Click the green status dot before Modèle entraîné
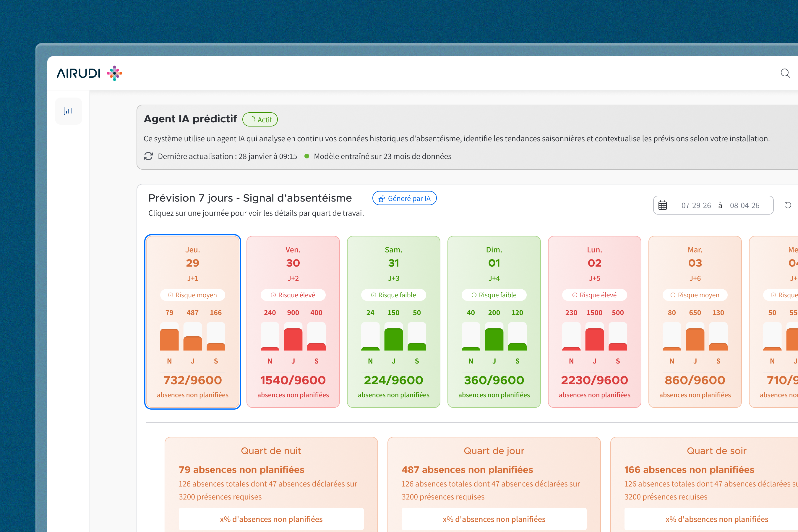The height and width of the screenshot is (532, 798). (x=307, y=156)
